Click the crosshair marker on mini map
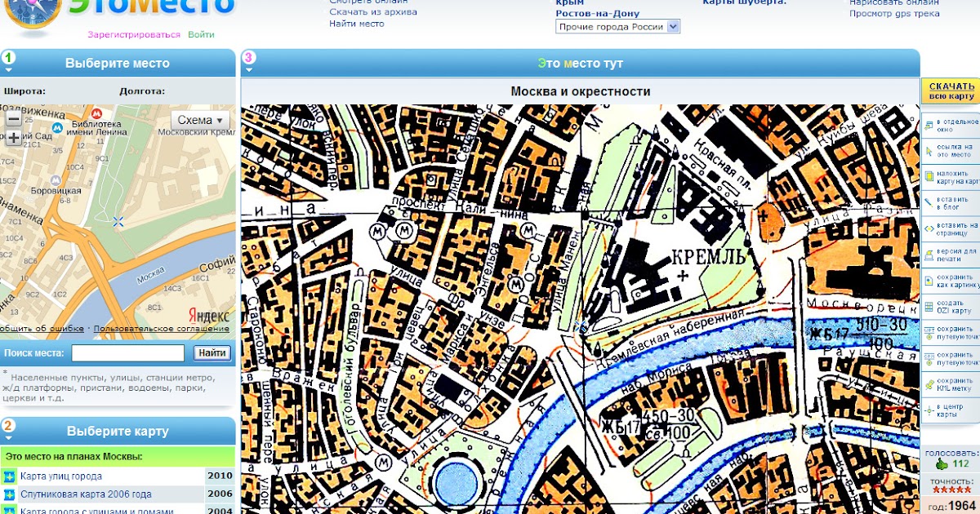This screenshot has height=514, width=980. (x=118, y=221)
